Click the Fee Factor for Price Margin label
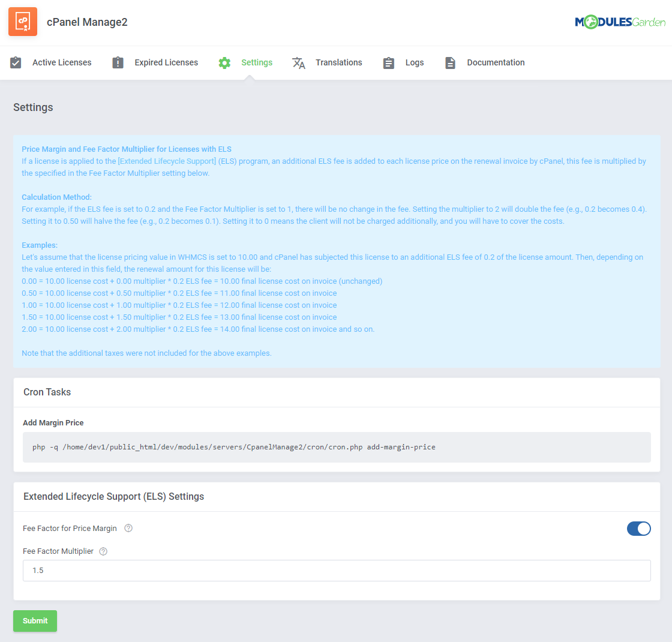 pos(70,529)
